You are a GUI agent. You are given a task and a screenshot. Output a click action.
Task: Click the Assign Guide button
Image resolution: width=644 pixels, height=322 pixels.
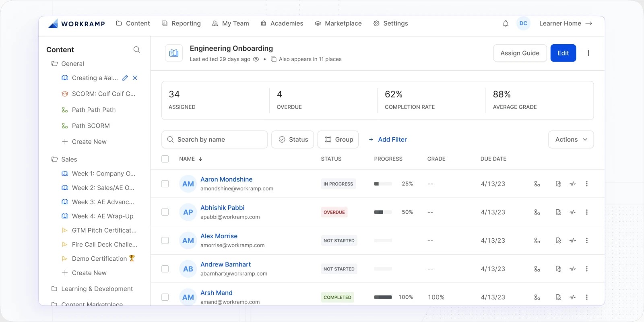pyautogui.click(x=520, y=53)
